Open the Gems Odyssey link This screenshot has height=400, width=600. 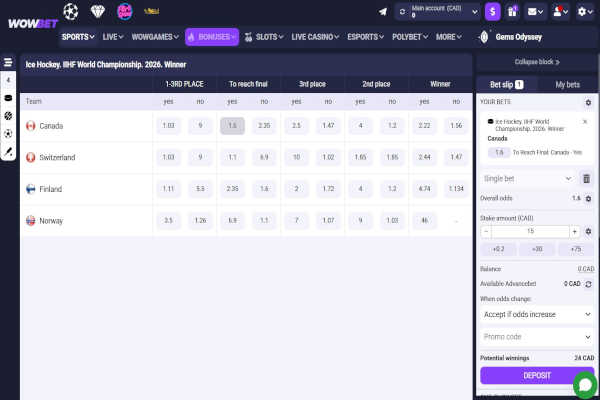click(x=518, y=37)
